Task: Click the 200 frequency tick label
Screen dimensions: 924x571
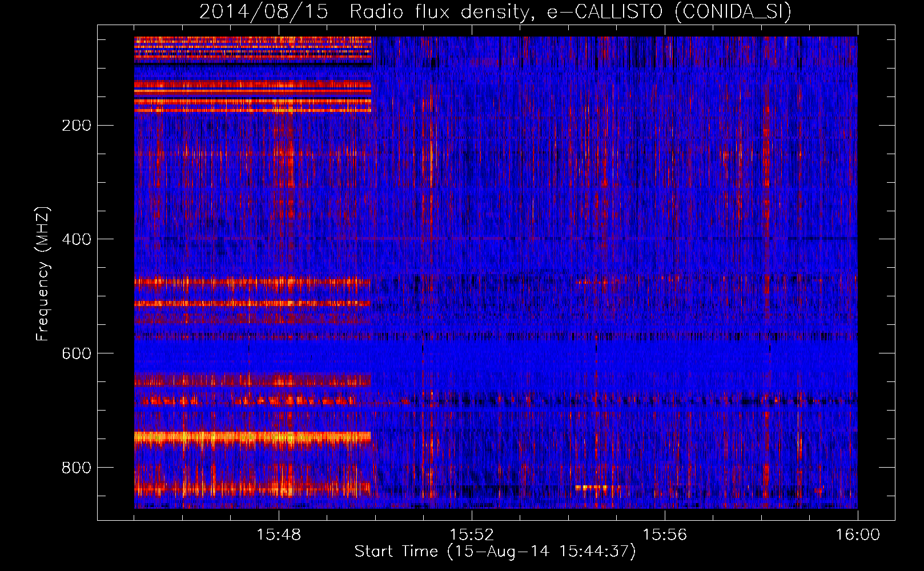Action: [77, 126]
